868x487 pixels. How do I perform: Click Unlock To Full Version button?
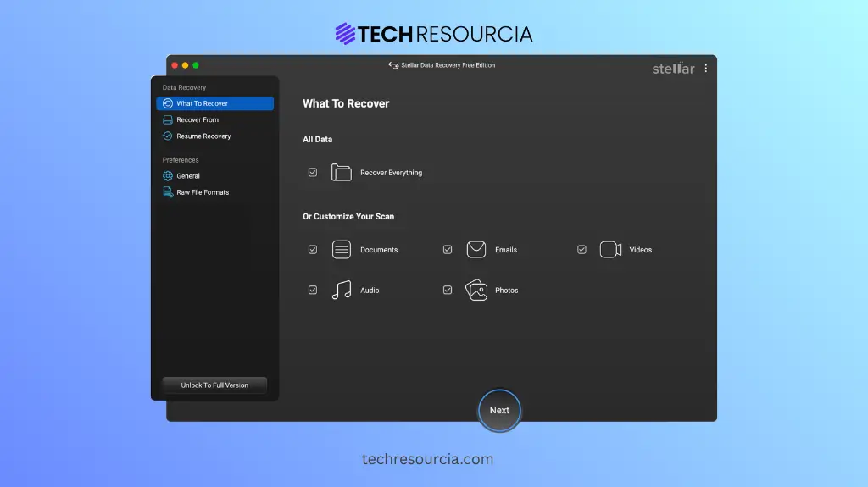[214, 385]
